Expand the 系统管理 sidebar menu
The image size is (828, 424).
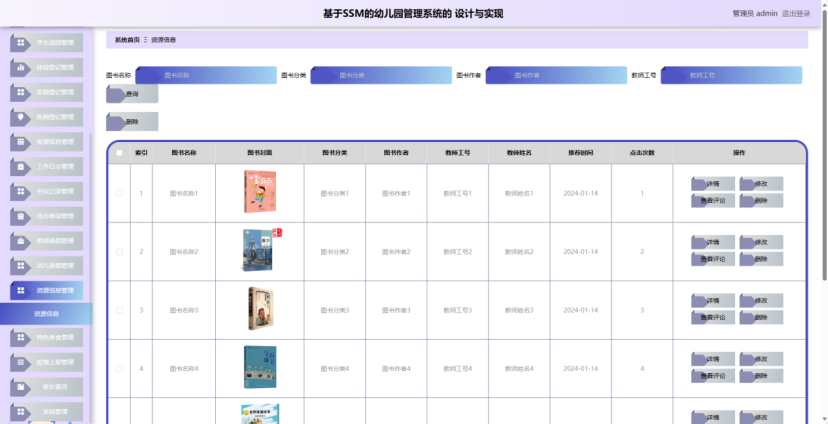tap(46, 412)
